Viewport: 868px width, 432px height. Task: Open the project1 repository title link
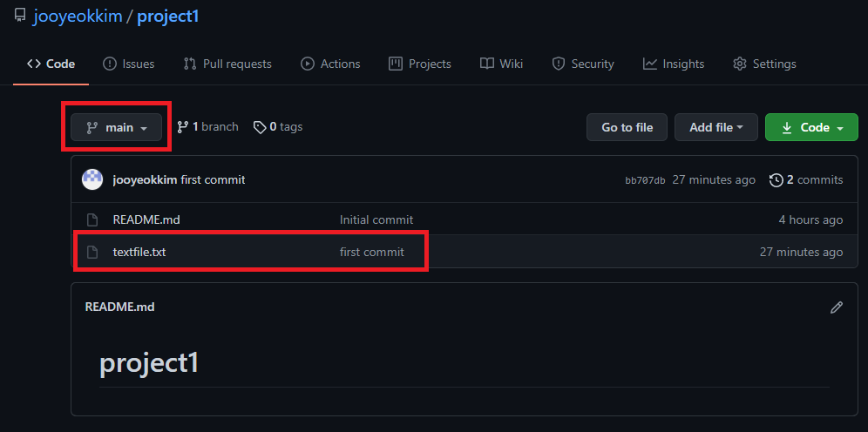point(167,16)
